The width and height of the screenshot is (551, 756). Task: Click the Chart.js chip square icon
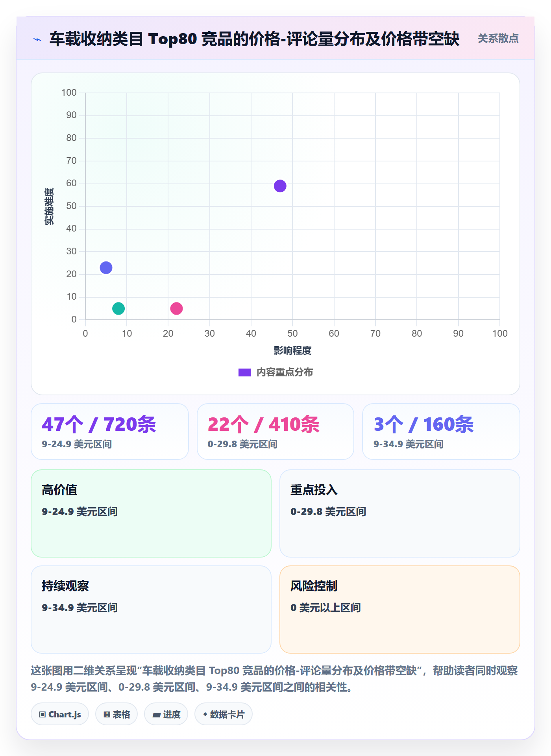pyautogui.click(x=43, y=714)
